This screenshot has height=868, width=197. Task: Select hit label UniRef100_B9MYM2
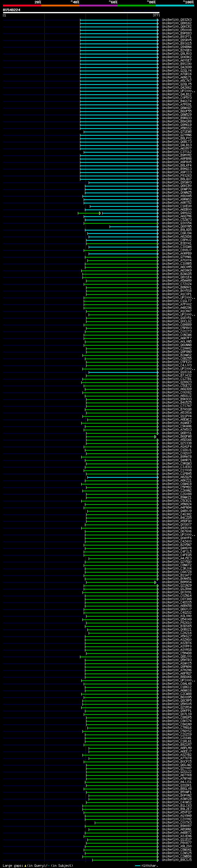pyautogui.click(x=177, y=155)
